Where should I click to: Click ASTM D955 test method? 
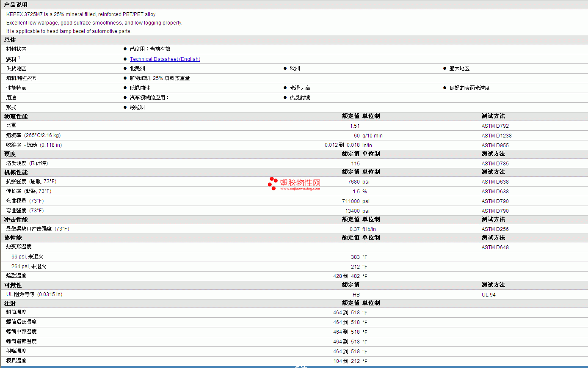(495, 146)
